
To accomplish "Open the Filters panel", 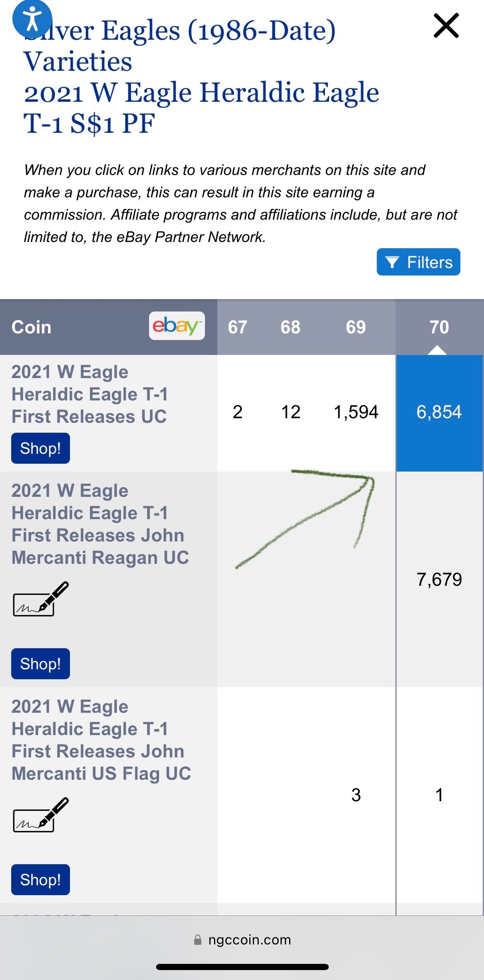I will [x=418, y=261].
